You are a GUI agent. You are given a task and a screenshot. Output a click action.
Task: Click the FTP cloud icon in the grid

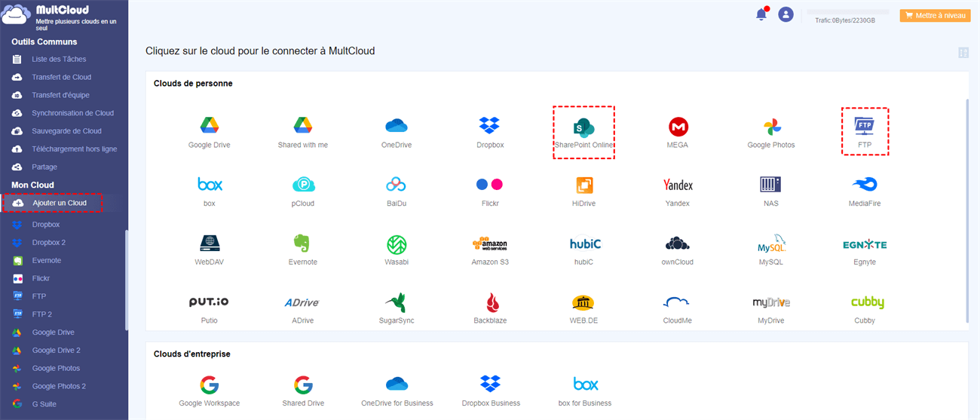(x=864, y=125)
